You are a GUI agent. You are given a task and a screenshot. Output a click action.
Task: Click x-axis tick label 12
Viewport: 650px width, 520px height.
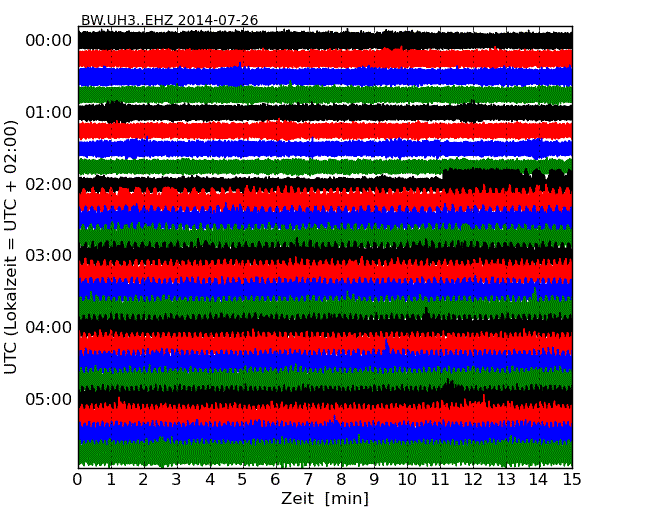pyautogui.click(x=473, y=480)
